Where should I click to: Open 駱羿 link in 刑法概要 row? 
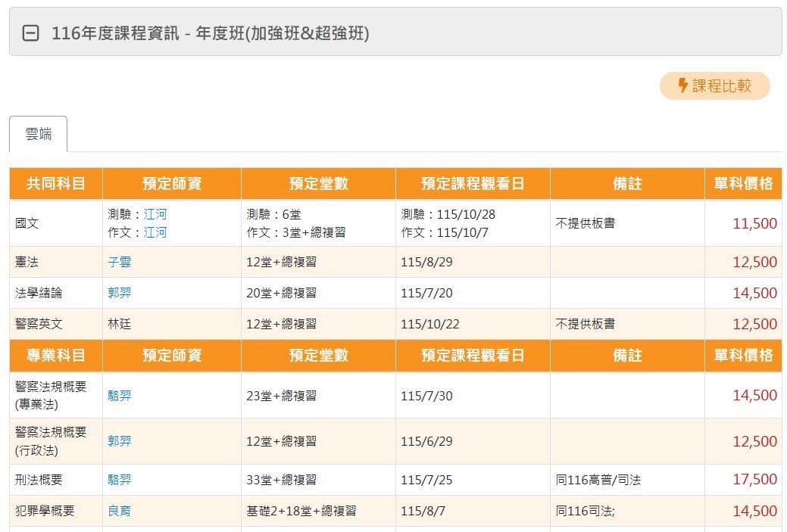120,480
